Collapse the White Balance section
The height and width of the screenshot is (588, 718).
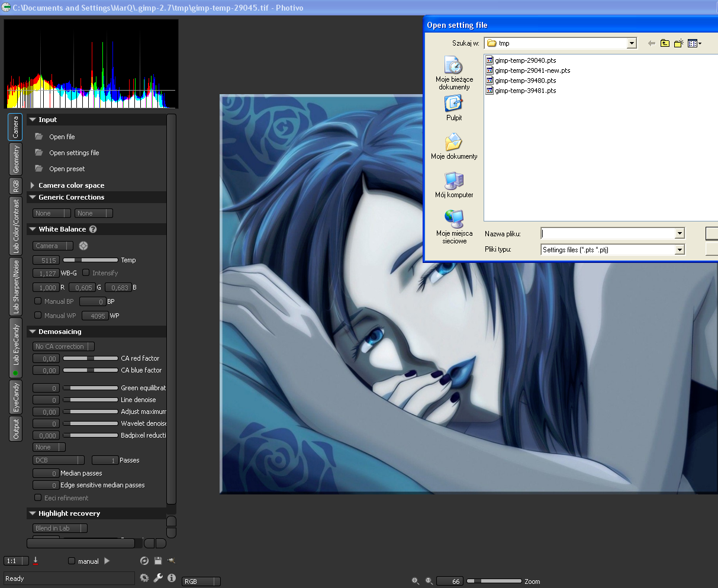33,229
